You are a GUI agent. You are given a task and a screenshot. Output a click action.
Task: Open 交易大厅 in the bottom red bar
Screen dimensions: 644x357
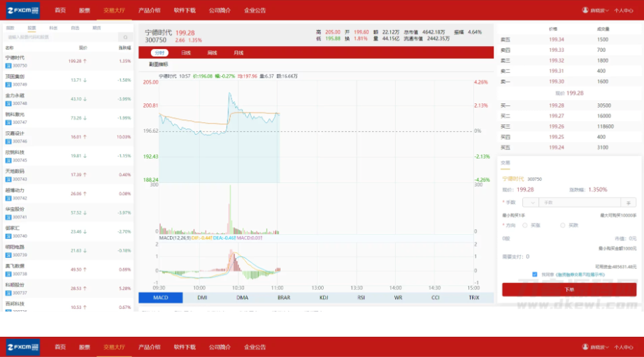pos(114,347)
